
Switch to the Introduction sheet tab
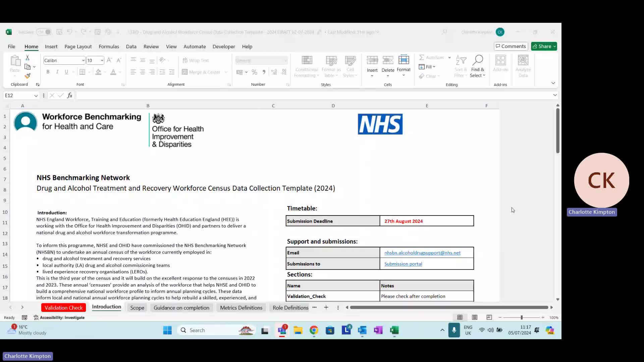pyautogui.click(x=106, y=307)
